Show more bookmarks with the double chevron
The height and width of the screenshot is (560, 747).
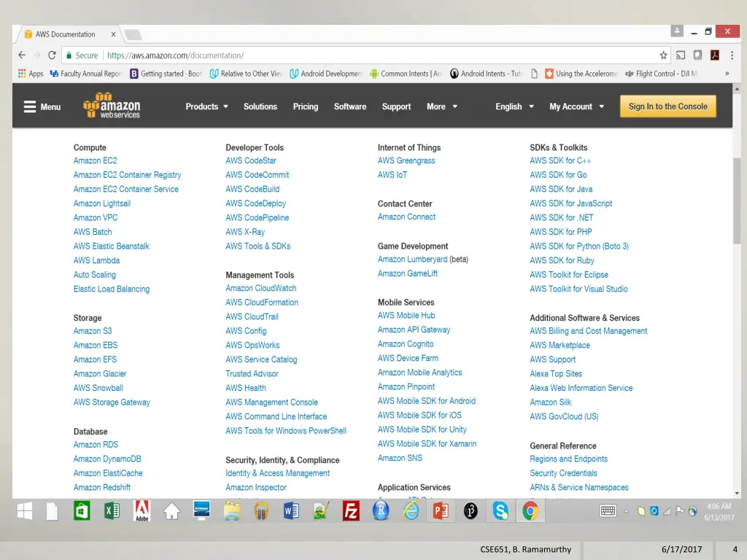[727, 74]
